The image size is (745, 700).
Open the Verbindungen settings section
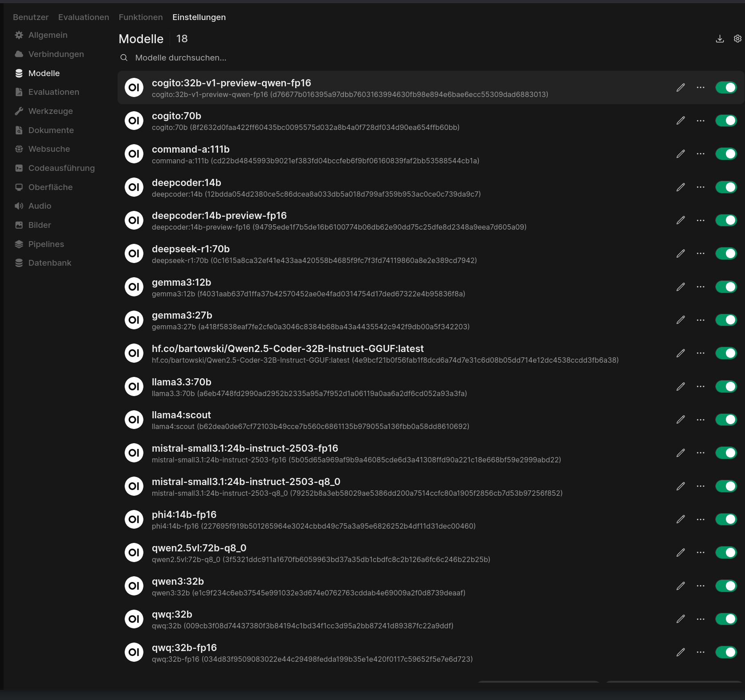[x=49, y=54]
